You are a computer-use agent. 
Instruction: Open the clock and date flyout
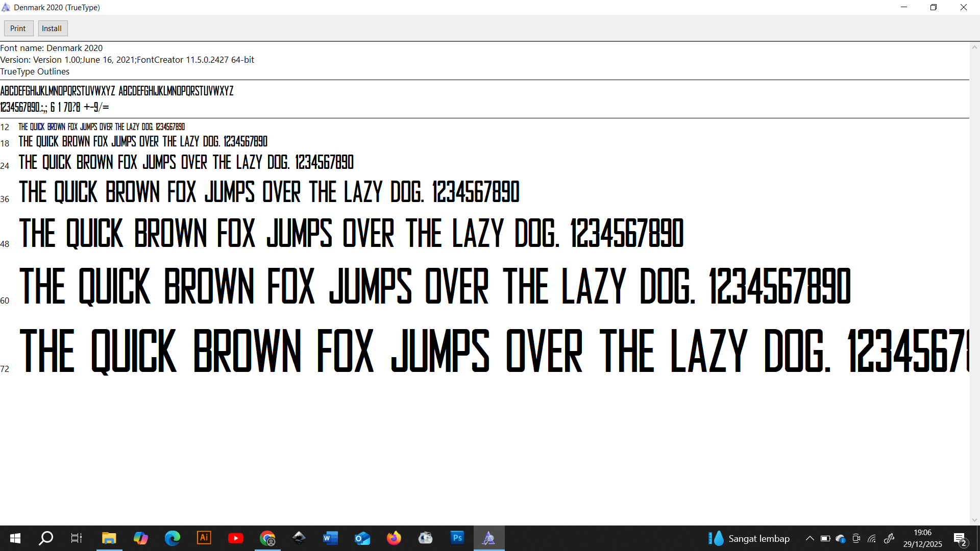(922, 538)
